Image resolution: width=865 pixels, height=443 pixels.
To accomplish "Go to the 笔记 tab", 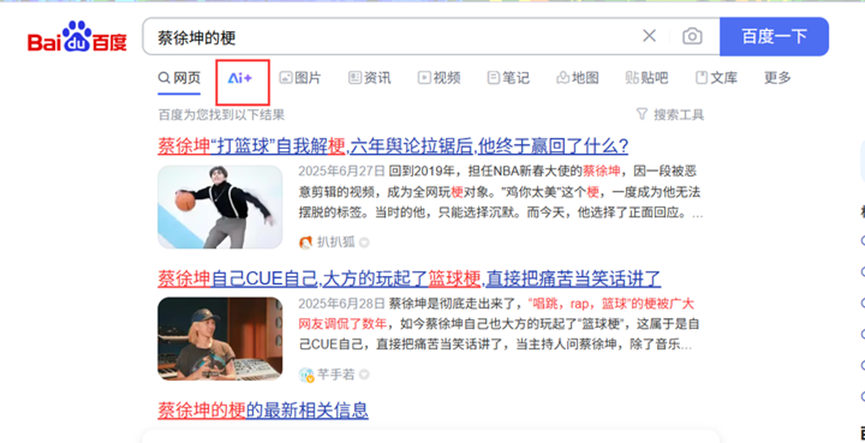I will pos(508,78).
